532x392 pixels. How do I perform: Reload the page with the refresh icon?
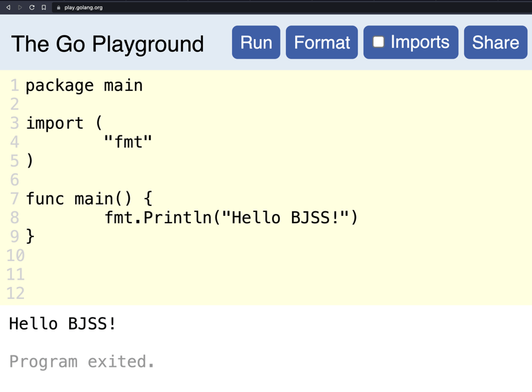[x=32, y=7]
